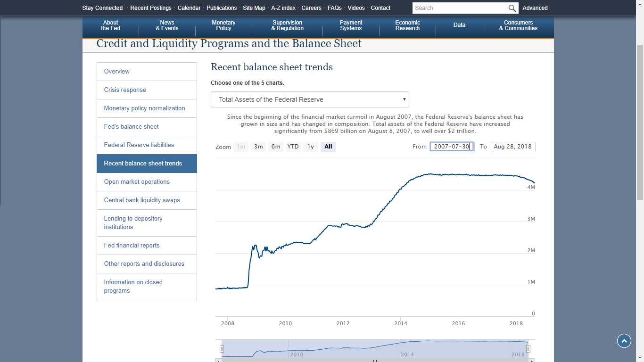Set chart zoom to 1y
Image resolution: width=644 pixels, height=362 pixels.
[311, 147]
